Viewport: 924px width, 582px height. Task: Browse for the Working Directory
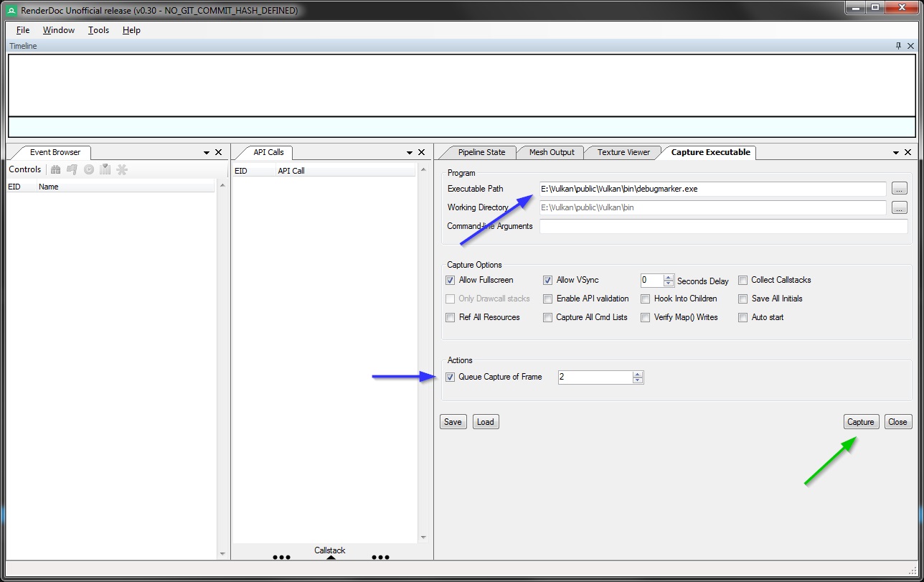900,207
